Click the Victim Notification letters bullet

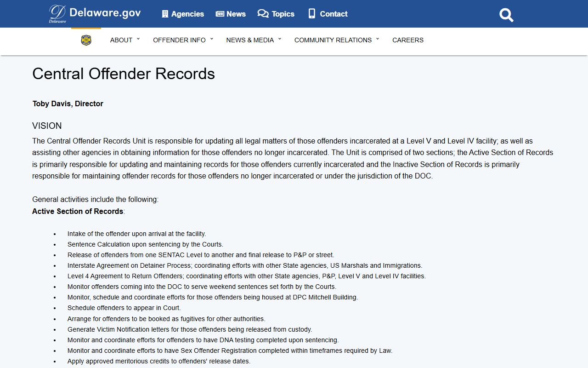[190, 329]
